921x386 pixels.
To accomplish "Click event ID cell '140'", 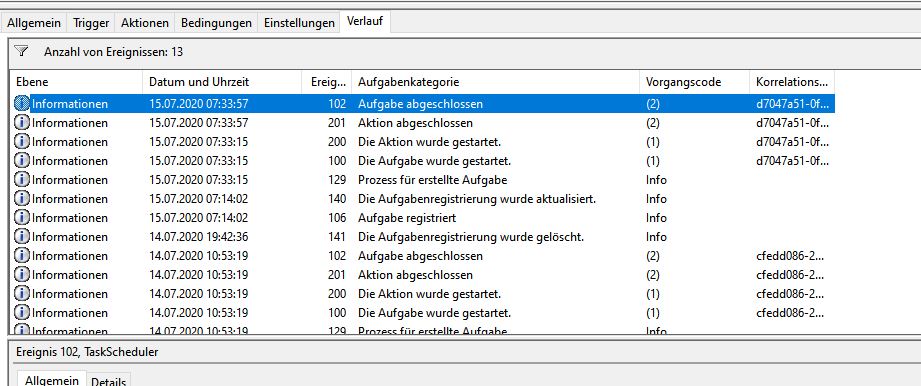I will pos(337,199).
